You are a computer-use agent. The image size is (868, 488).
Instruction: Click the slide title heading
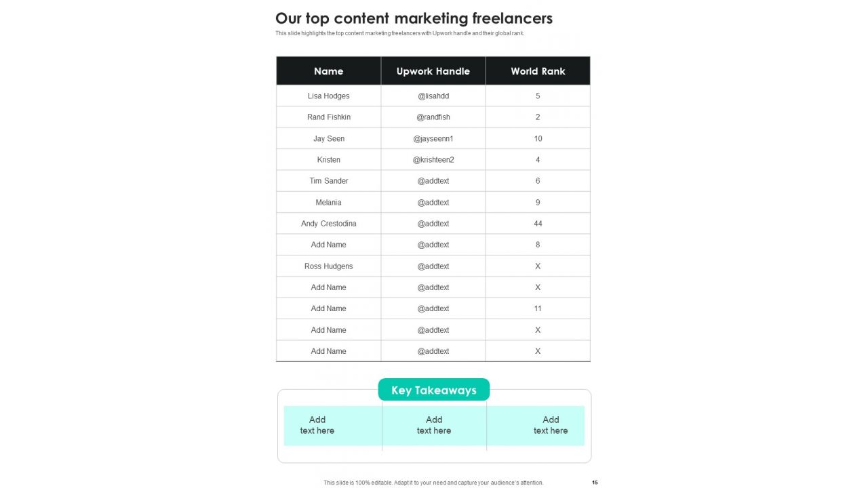point(414,18)
